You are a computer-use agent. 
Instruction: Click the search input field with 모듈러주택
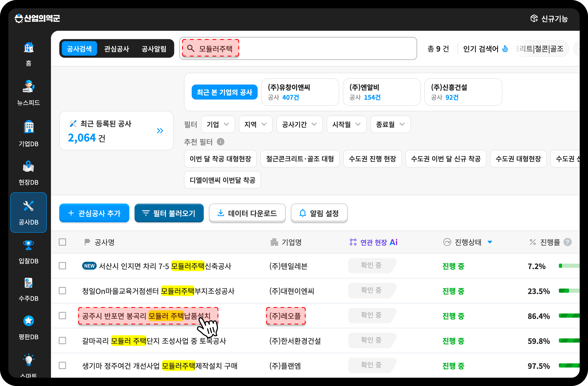(298, 49)
